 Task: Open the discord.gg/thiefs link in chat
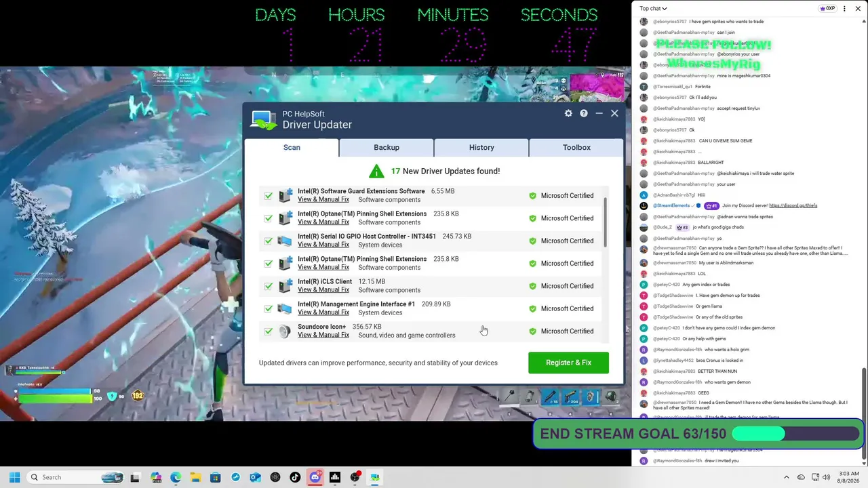coord(793,205)
